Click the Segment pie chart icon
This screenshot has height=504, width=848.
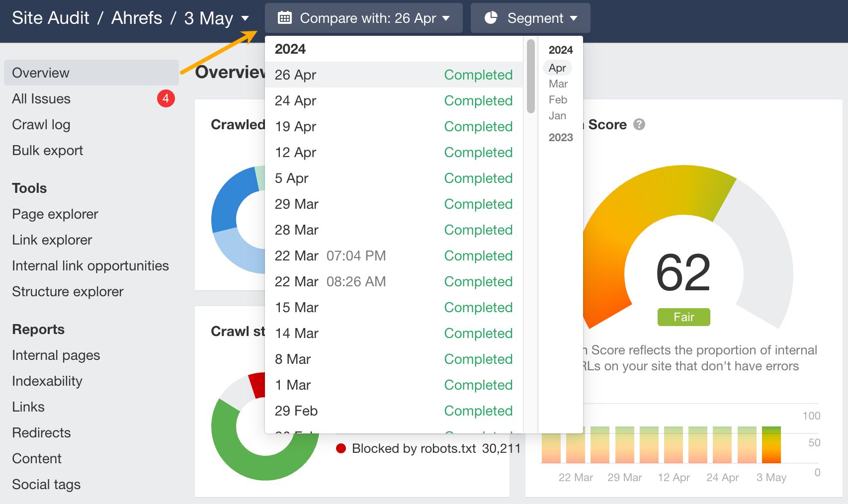[x=491, y=17]
